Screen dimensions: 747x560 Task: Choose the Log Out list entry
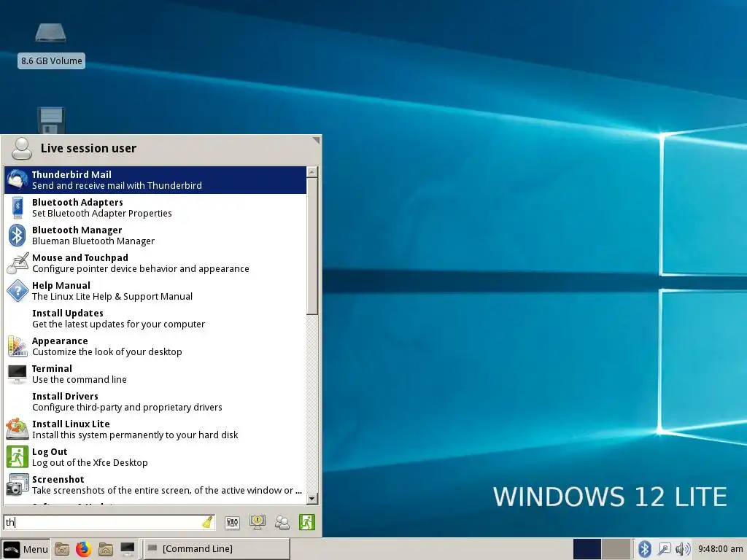click(155, 456)
